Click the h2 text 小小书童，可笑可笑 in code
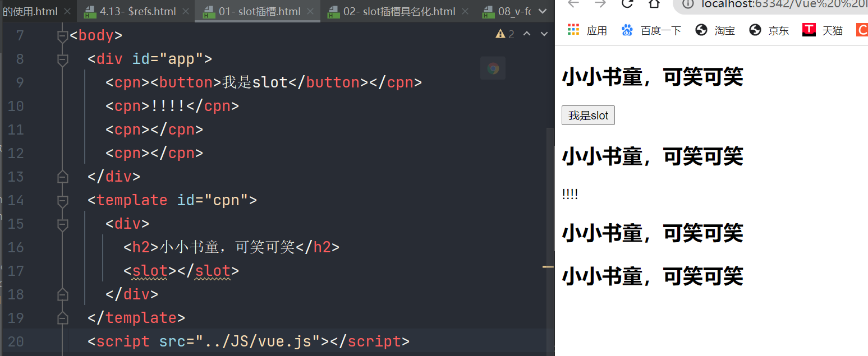The image size is (868, 356). [227, 247]
